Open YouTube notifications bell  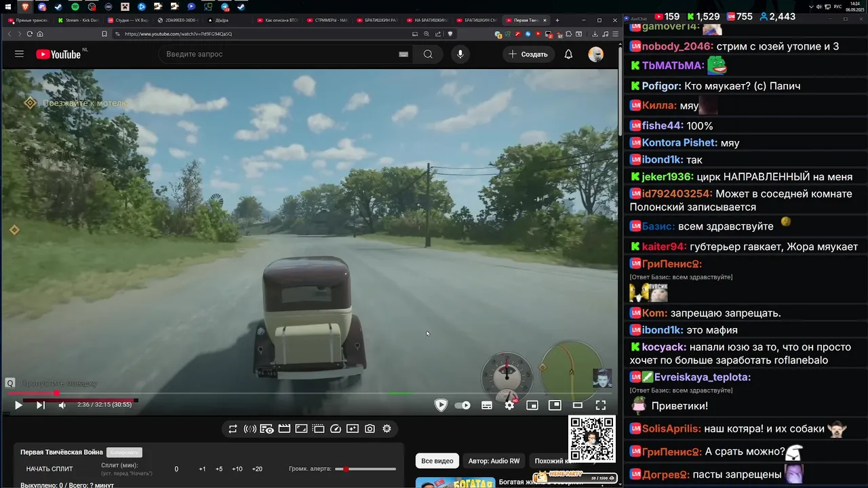[x=568, y=54]
